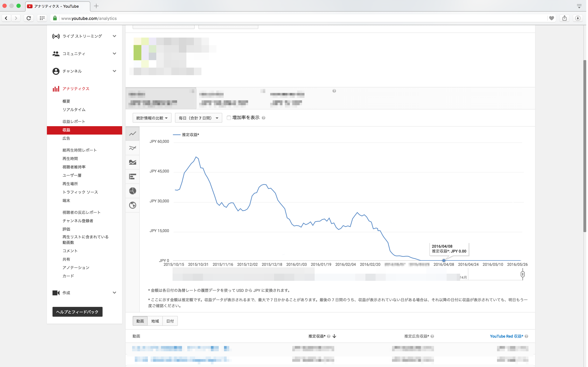The image size is (588, 367).
Task: Click the browser reload icon
Action: pyautogui.click(x=29, y=18)
